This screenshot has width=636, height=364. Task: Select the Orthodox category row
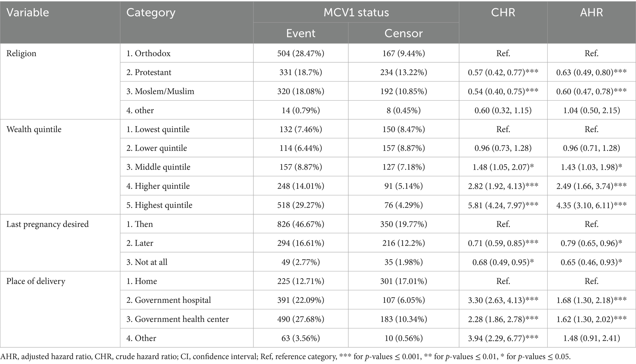(x=148, y=53)
